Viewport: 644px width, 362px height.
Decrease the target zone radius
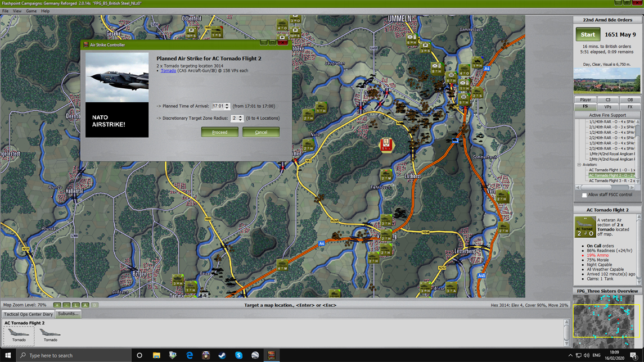pos(241,120)
